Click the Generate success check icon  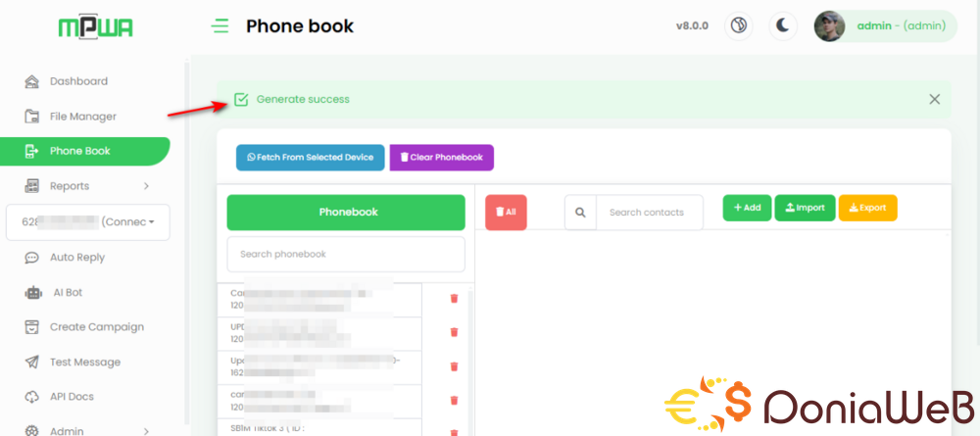pos(241,99)
